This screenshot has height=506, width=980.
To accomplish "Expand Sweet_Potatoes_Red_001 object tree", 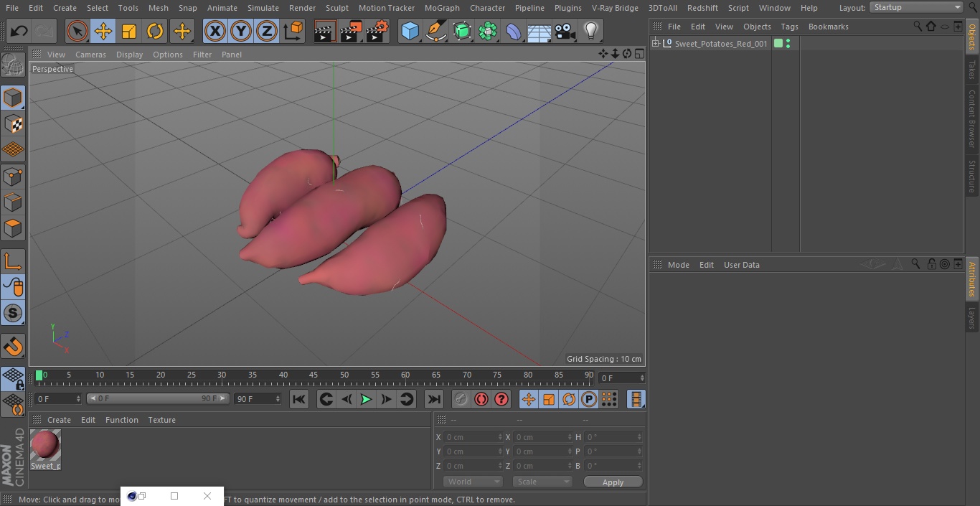I will pyautogui.click(x=655, y=44).
